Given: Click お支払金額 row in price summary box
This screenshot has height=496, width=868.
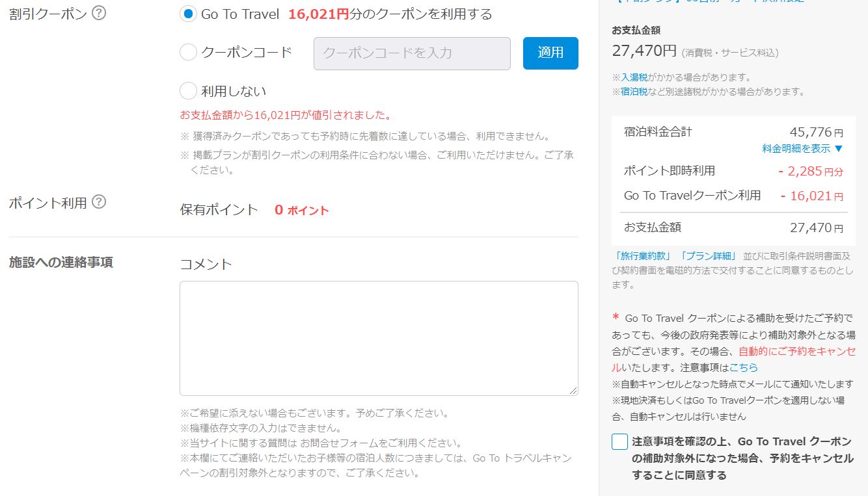Looking at the screenshot, I should pos(733,228).
